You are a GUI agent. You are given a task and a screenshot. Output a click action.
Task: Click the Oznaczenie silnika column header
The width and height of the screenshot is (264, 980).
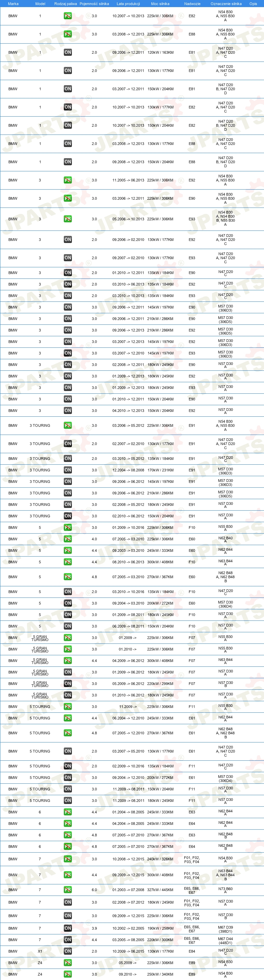pyautogui.click(x=226, y=4)
